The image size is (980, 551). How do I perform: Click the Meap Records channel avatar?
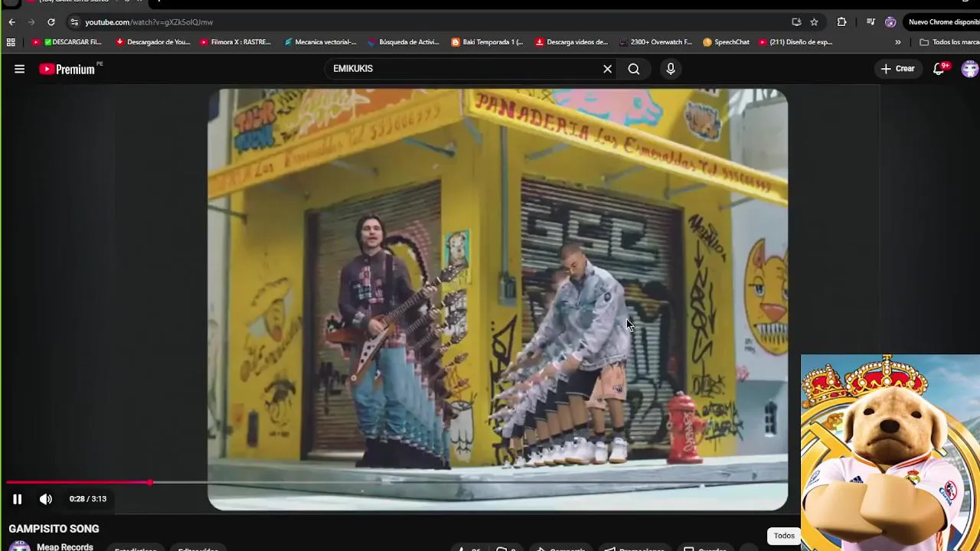coord(20,546)
